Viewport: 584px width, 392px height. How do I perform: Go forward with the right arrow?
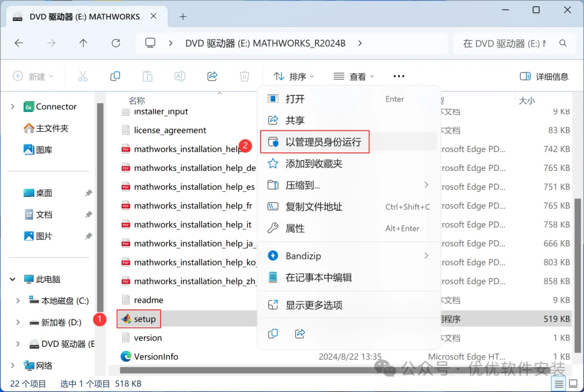click(x=51, y=43)
